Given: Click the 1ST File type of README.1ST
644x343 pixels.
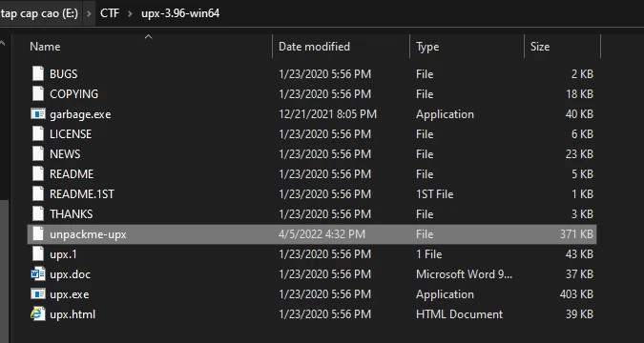Looking at the screenshot, I should (x=434, y=194).
